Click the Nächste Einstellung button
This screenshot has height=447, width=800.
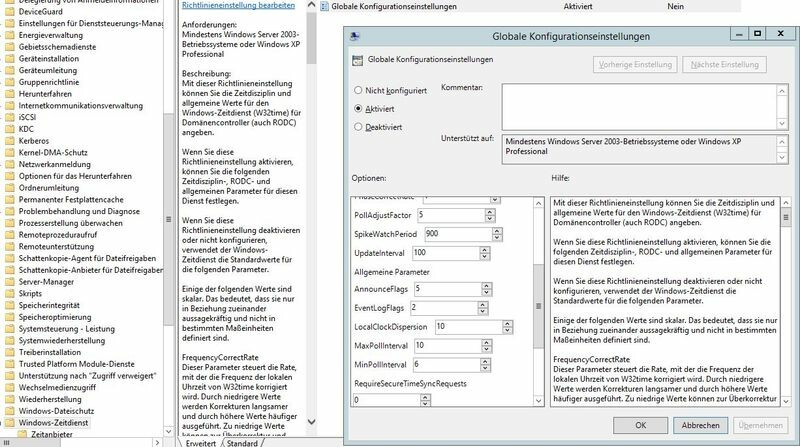click(x=724, y=65)
